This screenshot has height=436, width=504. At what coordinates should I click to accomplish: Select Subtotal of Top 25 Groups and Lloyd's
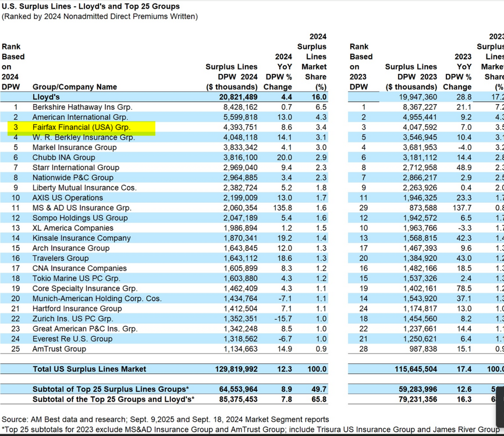click(113, 399)
